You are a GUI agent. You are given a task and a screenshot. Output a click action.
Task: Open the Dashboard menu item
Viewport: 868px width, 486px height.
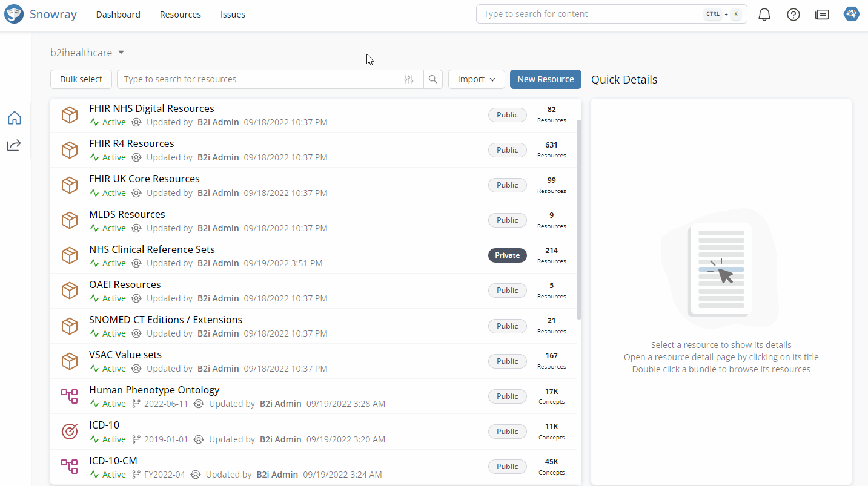coord(118,15)
